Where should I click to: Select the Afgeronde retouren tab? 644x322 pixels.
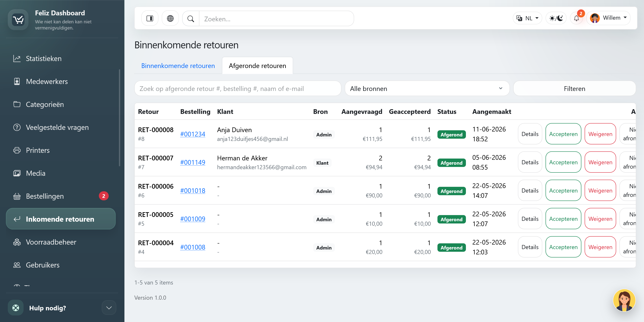(257, 66)
